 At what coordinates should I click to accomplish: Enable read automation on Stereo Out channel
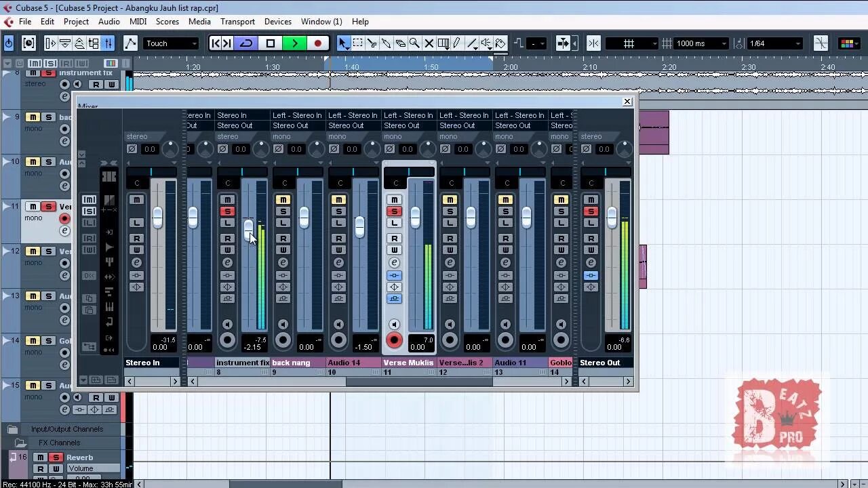point(591,238)
